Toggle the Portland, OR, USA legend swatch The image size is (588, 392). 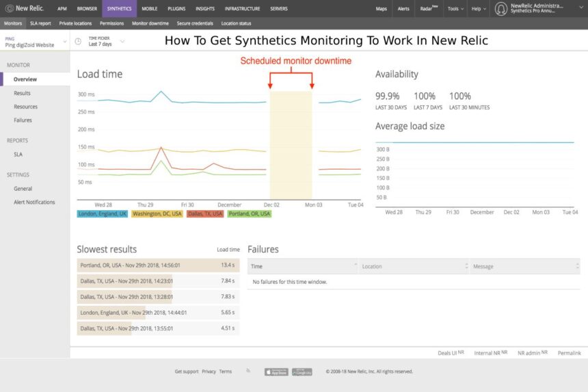coord(250,214)
